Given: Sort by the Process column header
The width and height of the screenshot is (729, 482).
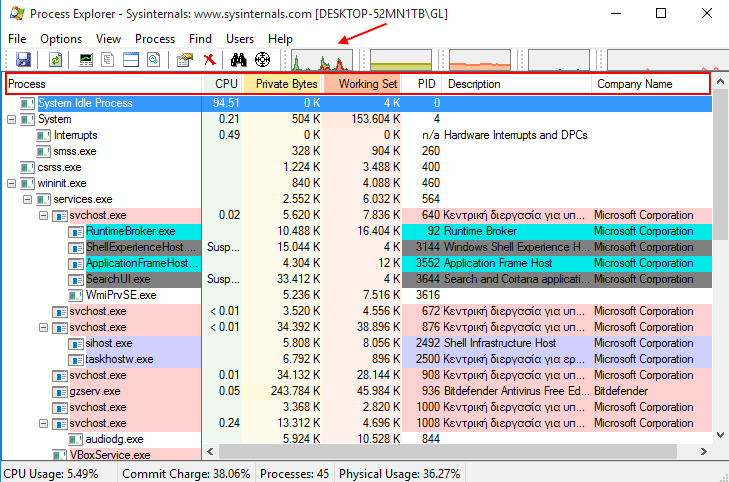Looking at the screenshot, I should click(104, 84).
